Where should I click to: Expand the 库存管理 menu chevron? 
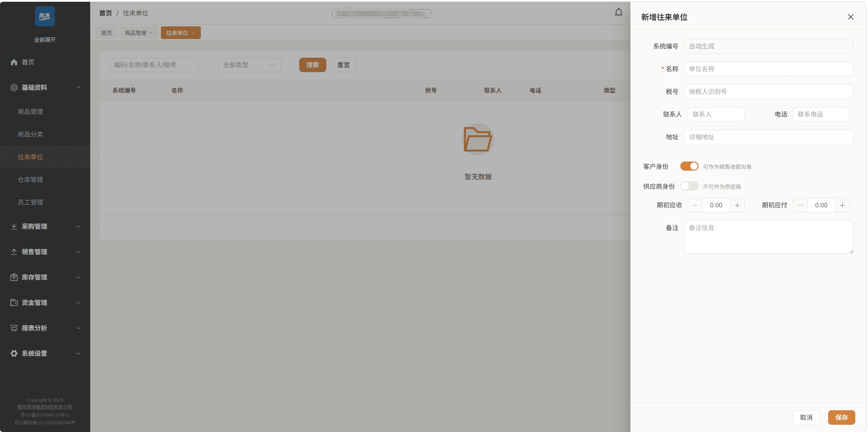[78, 277]
